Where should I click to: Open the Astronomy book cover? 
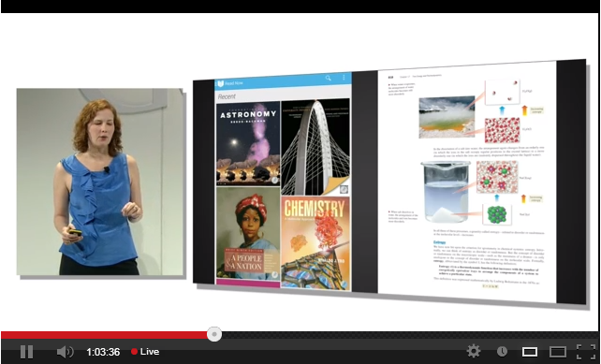pos(248,143)
